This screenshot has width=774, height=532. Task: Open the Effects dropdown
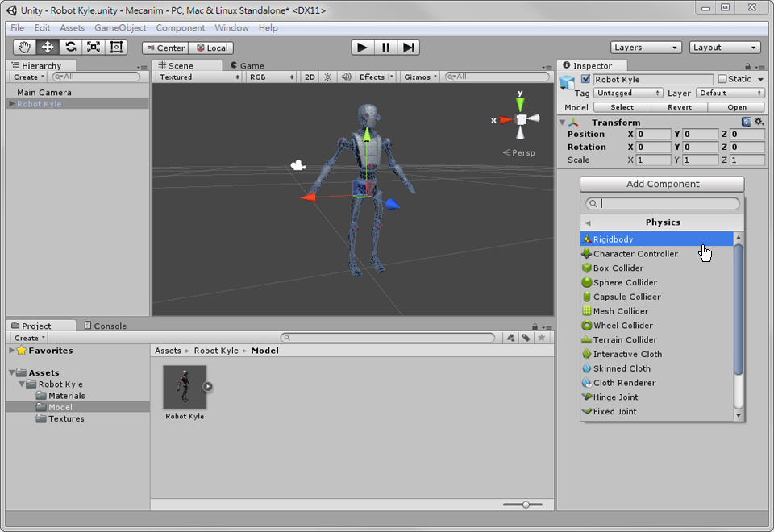point(377,77)
